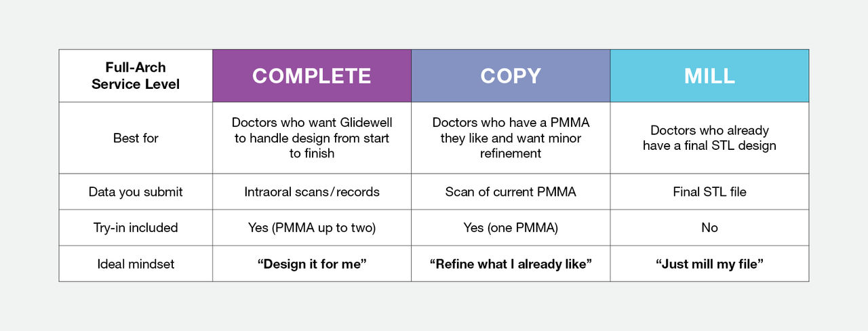
Task: Select the "Just mill my file" text
Action: pos(709,264)
